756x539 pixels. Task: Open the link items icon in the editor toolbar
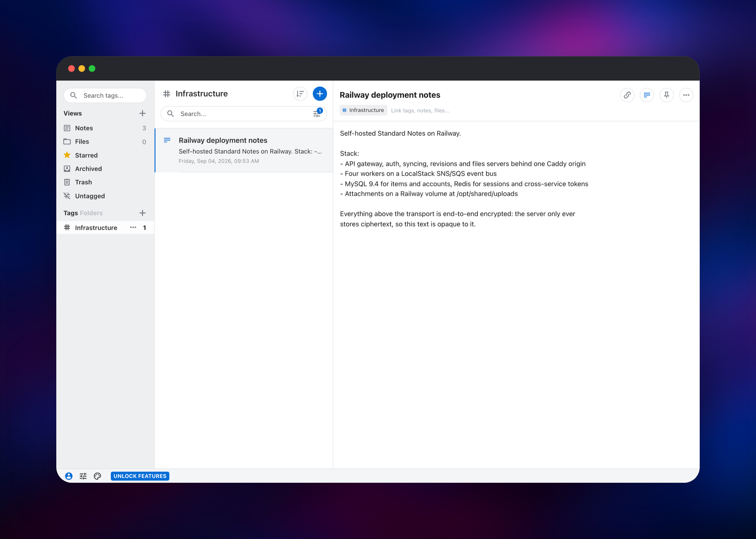(x=627, y=95)
